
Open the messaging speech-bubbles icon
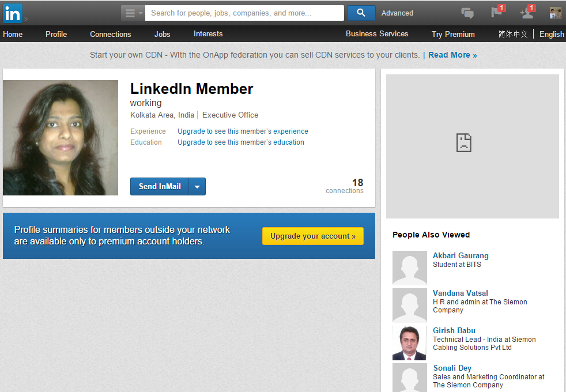(x=467, y=13)
